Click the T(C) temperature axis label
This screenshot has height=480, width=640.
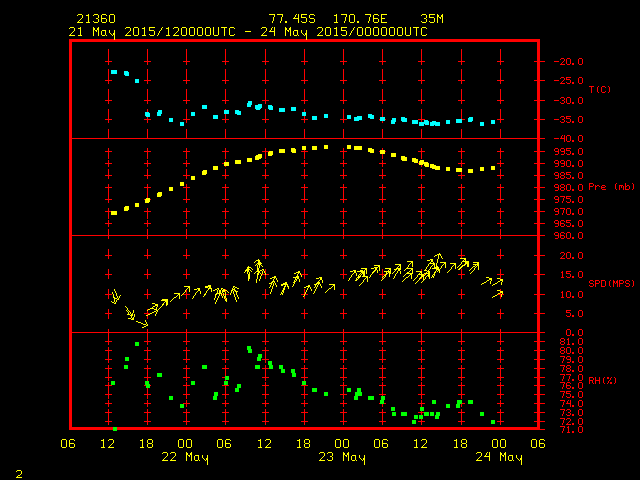click(x=600, y=89)
